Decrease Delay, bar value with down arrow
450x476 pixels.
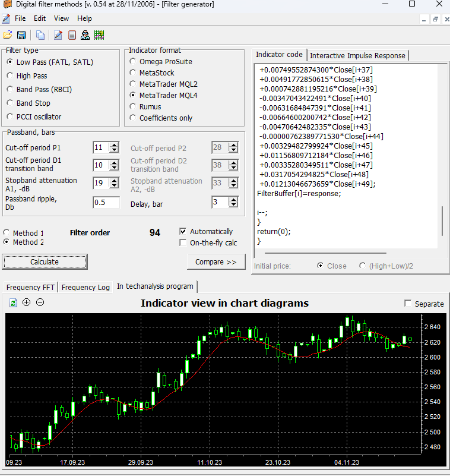click(234, 206)
